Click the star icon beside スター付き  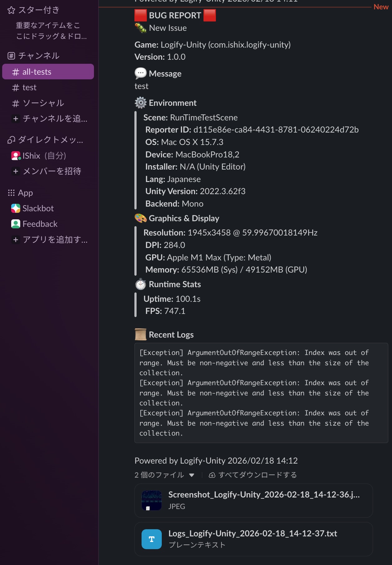[x=11, y=10]
